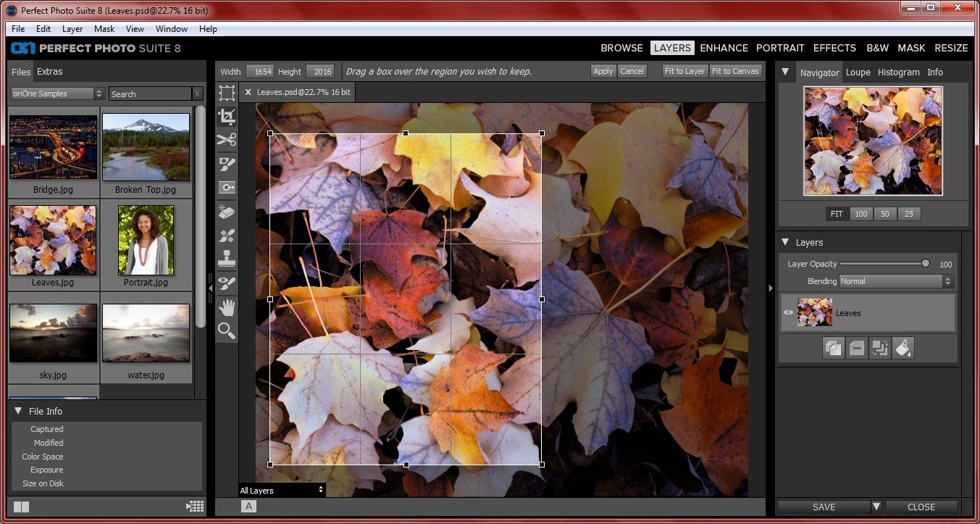The image size is (980, 524).
Task: Select the Transform tool in the toolbar
Action: (227, 93)
